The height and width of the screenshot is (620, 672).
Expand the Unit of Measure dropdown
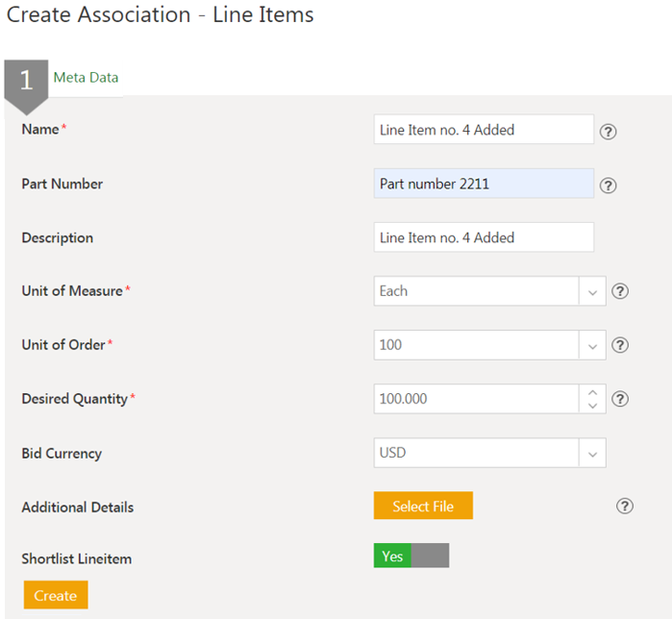[592, 291]
